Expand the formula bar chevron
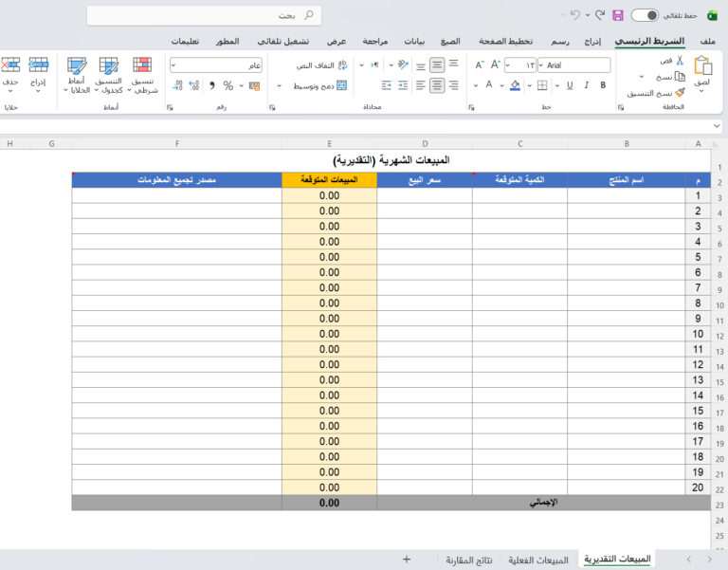The width and height of the screenshot is (728, 570). click(x=718, y=126)
